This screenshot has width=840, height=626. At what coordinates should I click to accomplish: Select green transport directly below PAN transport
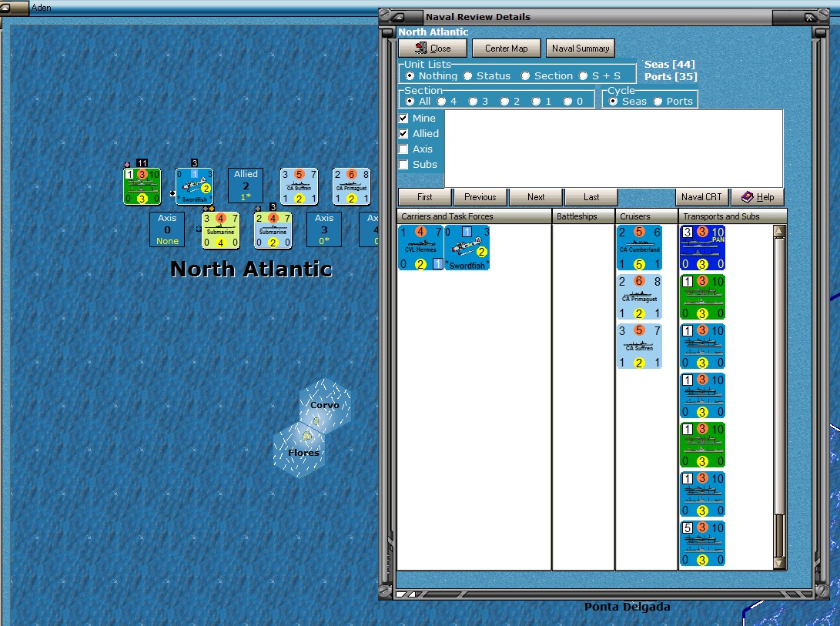[x=702, y=297]
